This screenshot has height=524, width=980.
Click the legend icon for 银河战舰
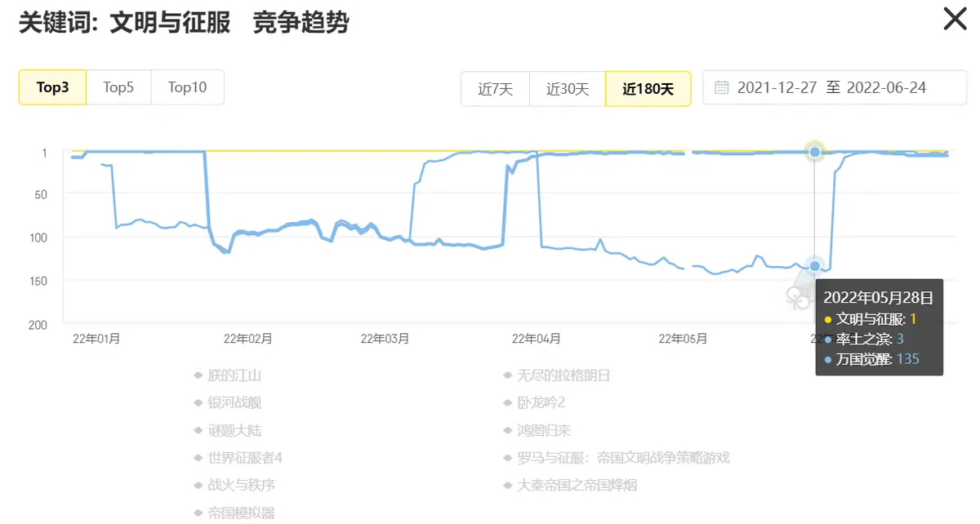(x=196, y=402)
